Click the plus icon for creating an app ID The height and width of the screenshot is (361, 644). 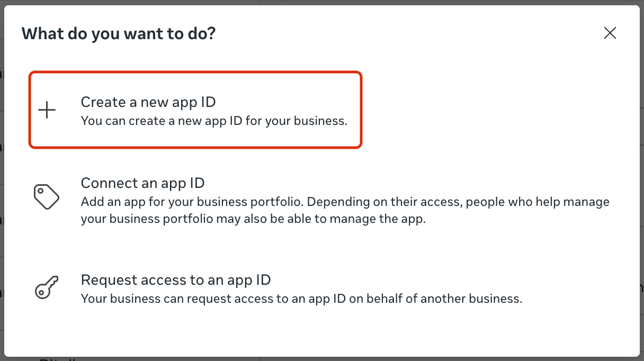pyautogui.click(x=47, y=110)
